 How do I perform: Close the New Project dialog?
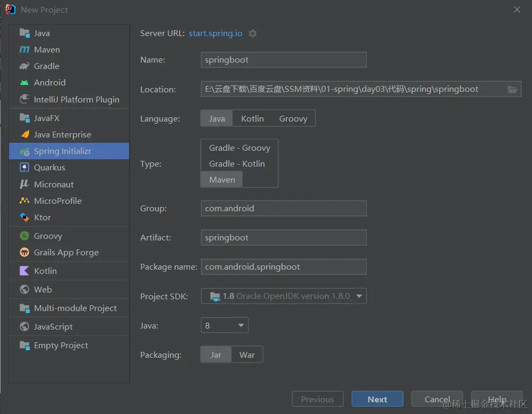(x=517, y=10)
